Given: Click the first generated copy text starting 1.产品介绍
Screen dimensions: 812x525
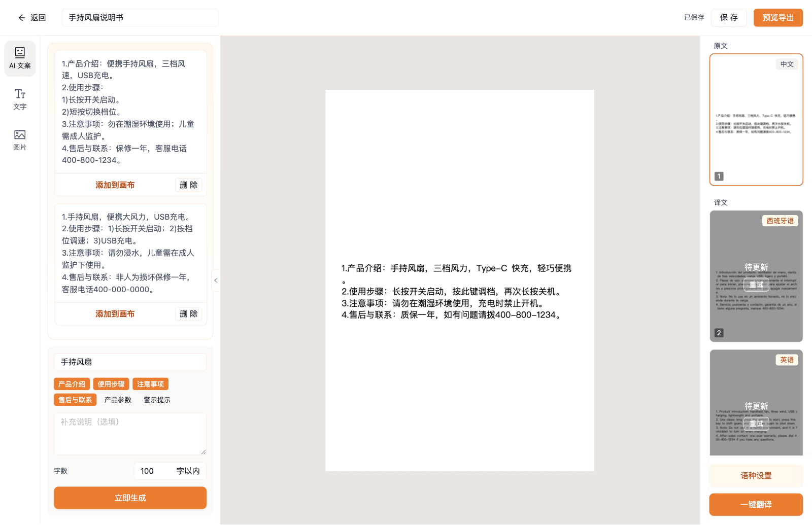Looking at the screenshot, I should click(130, 112).
